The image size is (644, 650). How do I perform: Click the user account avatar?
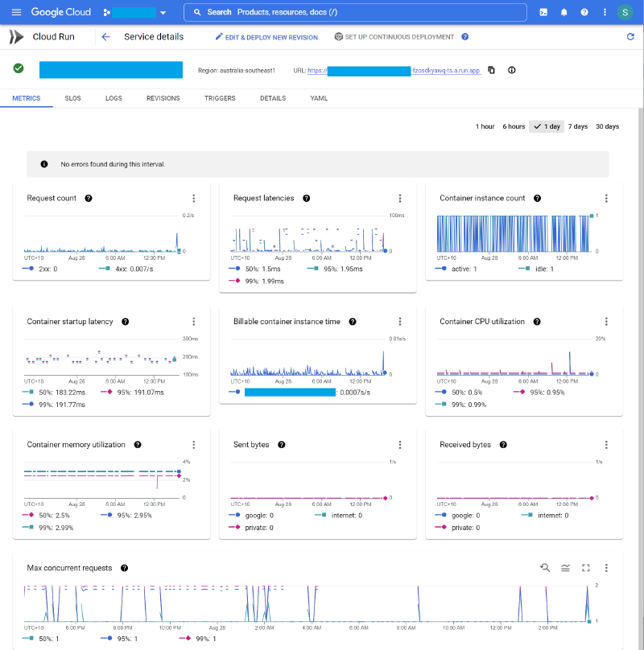[x=625, y=12]
